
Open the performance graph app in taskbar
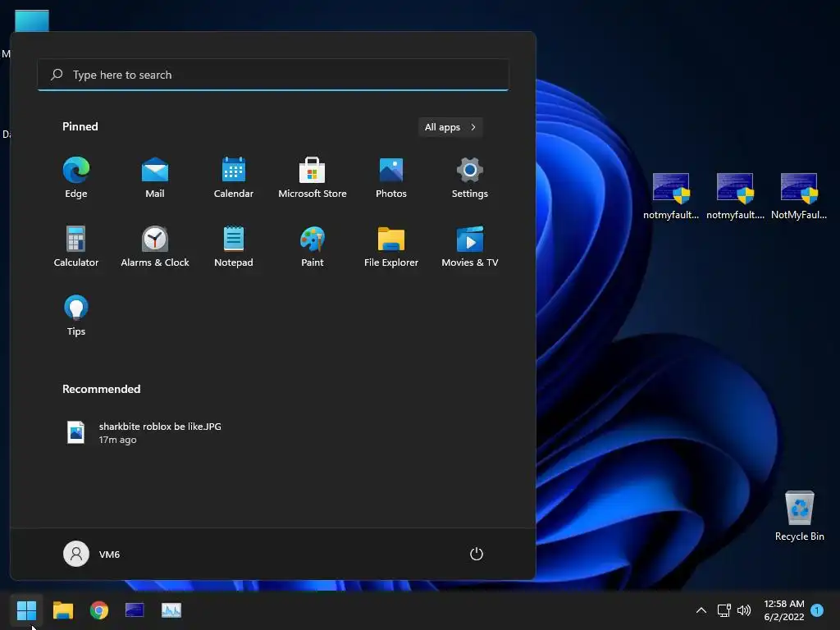(171, 609)
